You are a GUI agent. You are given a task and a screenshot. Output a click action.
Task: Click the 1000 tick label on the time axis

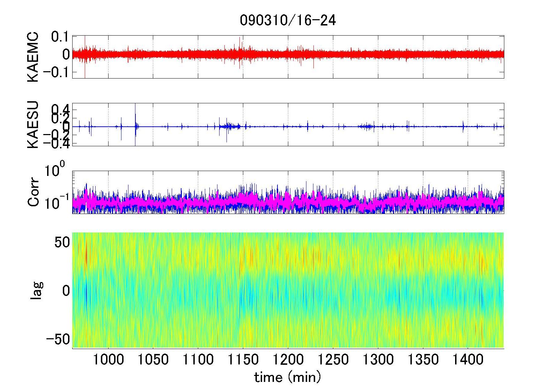click(x=108, y=359)
